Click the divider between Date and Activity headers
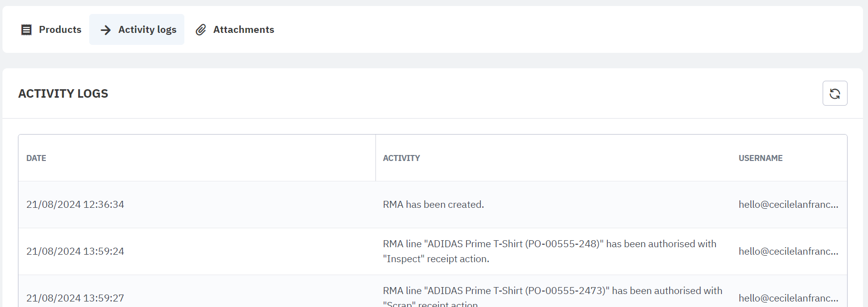This screenshot has width=868, height=307. click(376, 158)
